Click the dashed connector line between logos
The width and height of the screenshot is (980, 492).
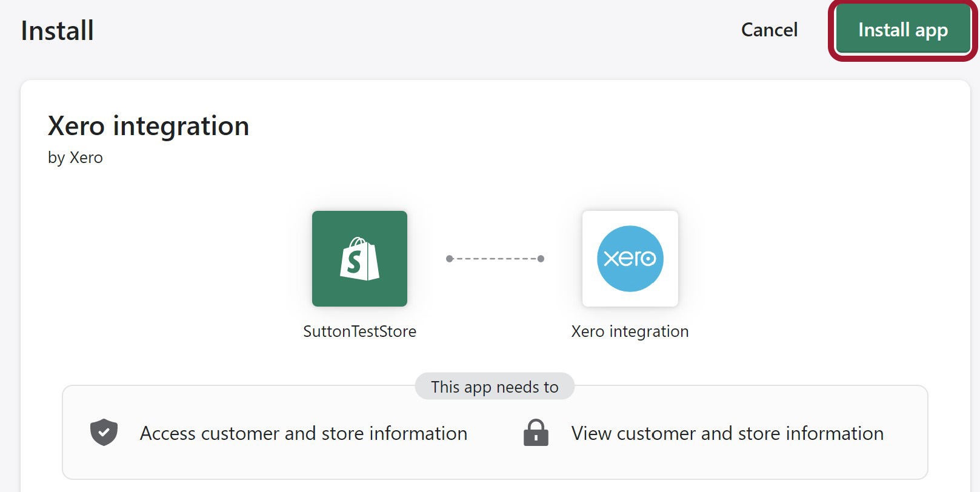point(495,259)
